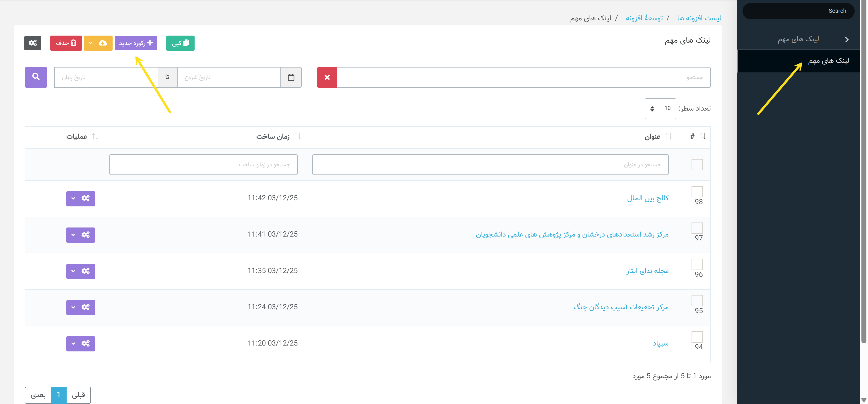
Task: Click the red حذف trash button
Action: click(66, 43)
